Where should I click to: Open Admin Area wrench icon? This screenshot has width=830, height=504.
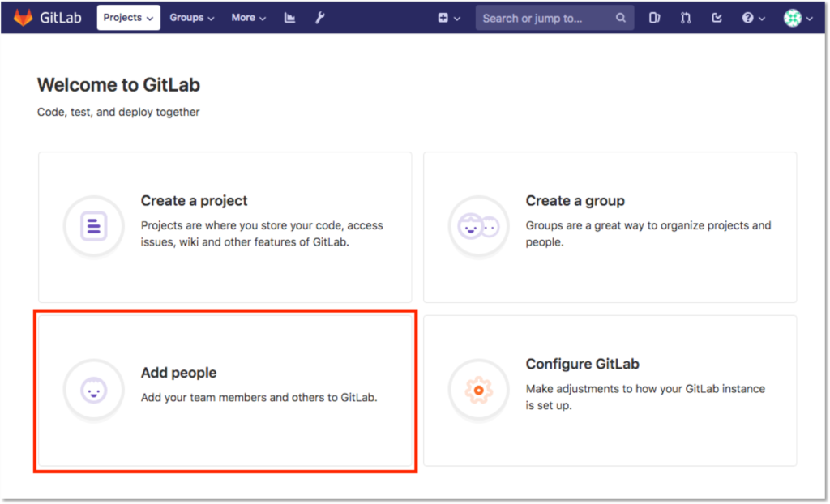[319, 18]
